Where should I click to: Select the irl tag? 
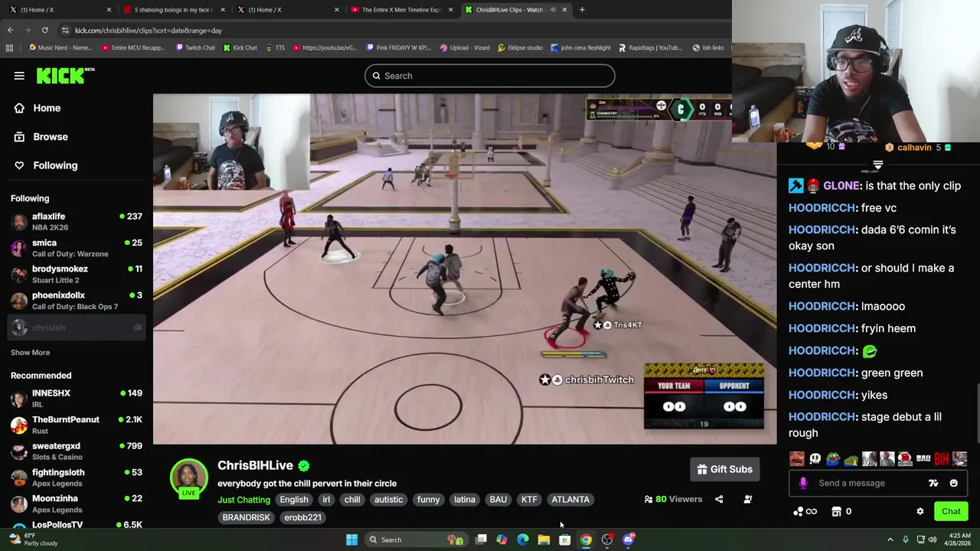coord(326,500)
